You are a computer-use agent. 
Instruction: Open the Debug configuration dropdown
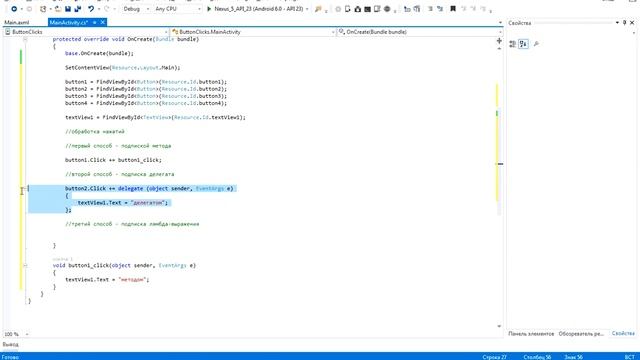pyautogui.click(x=137, y=9)
